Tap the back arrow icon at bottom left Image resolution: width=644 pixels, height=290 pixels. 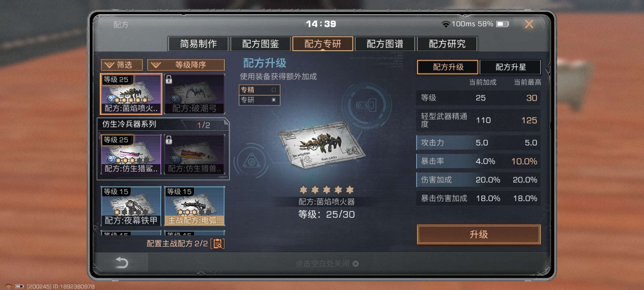click(x=122, y=262)
